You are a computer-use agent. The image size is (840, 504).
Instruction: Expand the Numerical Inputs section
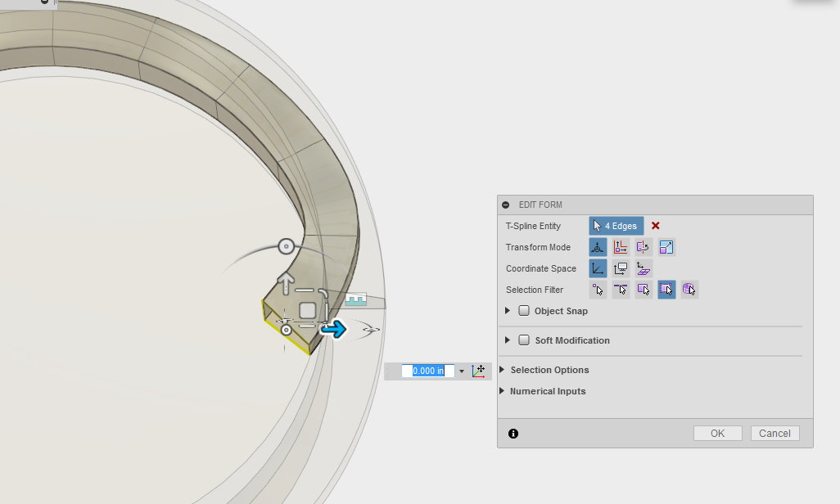pos(502,391)
